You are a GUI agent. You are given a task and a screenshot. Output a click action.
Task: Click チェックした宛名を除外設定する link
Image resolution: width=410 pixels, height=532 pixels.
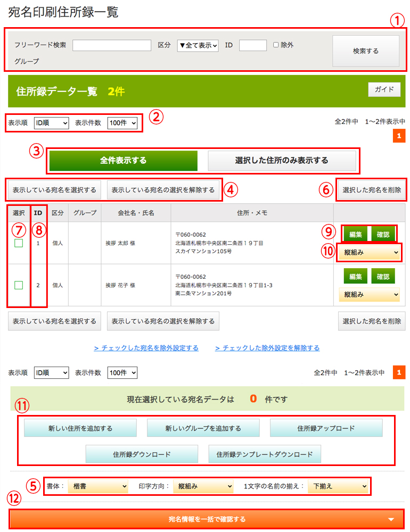146,348
